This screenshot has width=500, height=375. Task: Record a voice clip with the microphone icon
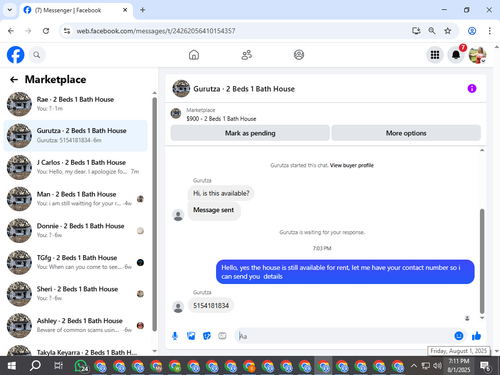click(x=175, y=336)
